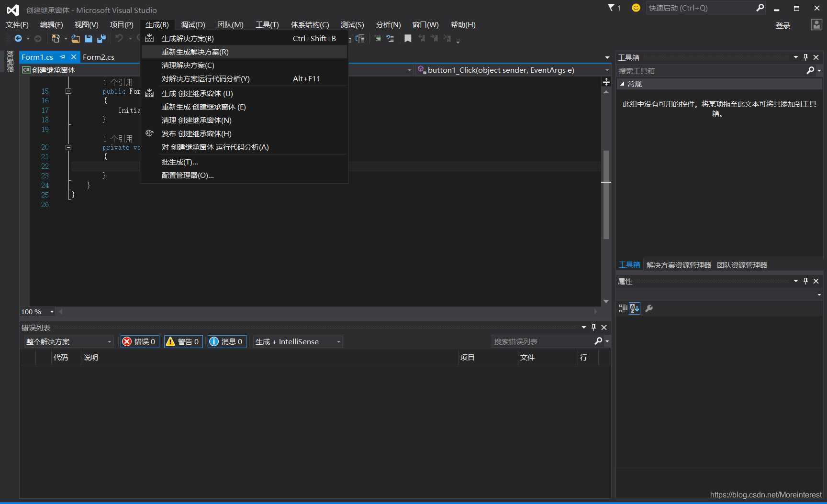Click the error list search magnifier
The height and width of the screenshot is (504, 827).
coord(598,341)
